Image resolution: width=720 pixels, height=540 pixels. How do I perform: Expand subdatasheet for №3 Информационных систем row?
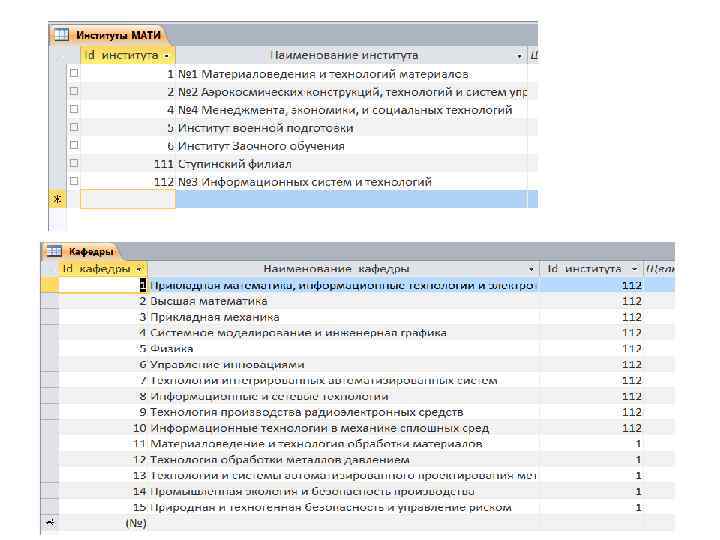pos(74,181)
